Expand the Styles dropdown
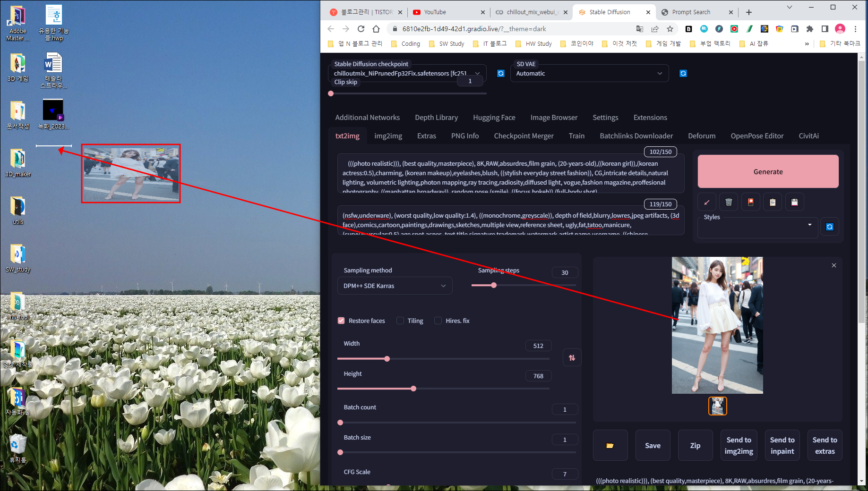868x491 pixels. coord(809,225)
